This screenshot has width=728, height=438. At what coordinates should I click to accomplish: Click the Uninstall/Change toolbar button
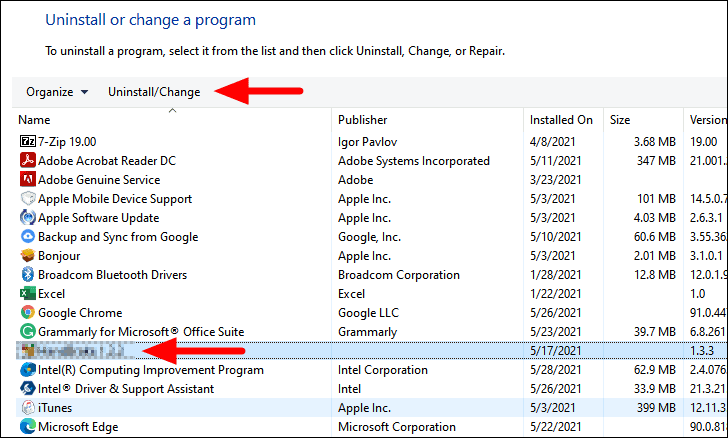coord(154,92)
